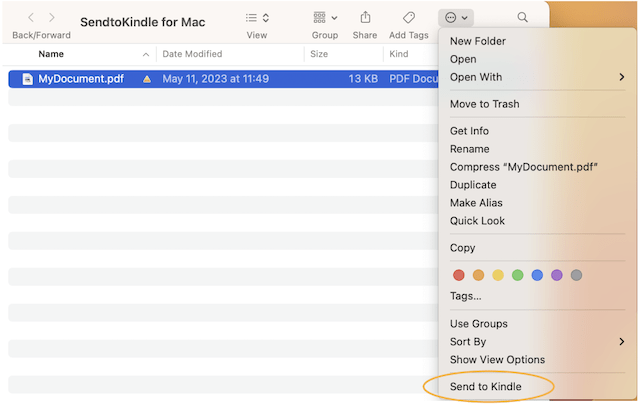Open the View list-style switcher
This screenshot has height=405, width=640.
[x=257, y=18]
